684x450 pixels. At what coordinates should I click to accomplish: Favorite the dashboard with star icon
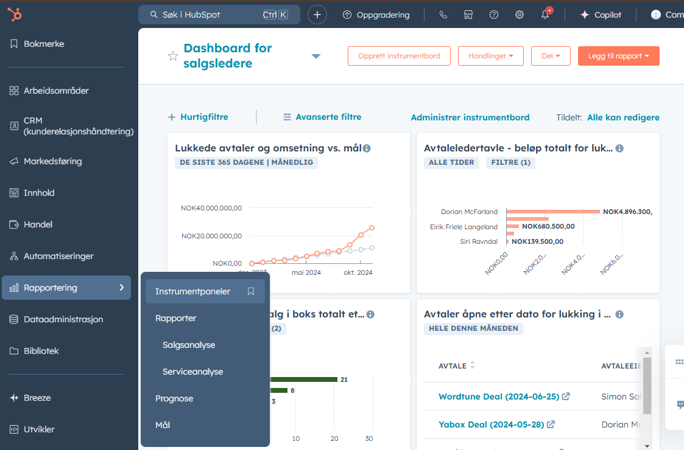pos(173,56)
